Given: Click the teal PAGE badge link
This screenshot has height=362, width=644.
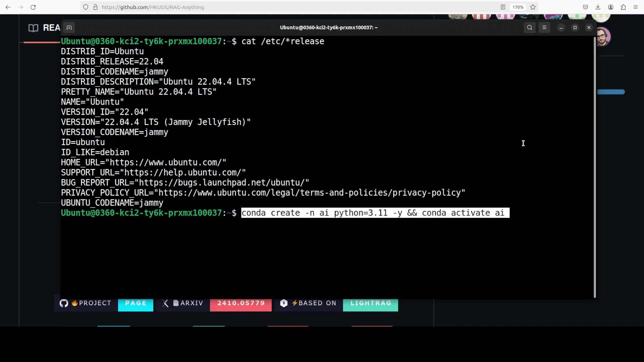Looking at the screenshot, I should pos(136,303).
